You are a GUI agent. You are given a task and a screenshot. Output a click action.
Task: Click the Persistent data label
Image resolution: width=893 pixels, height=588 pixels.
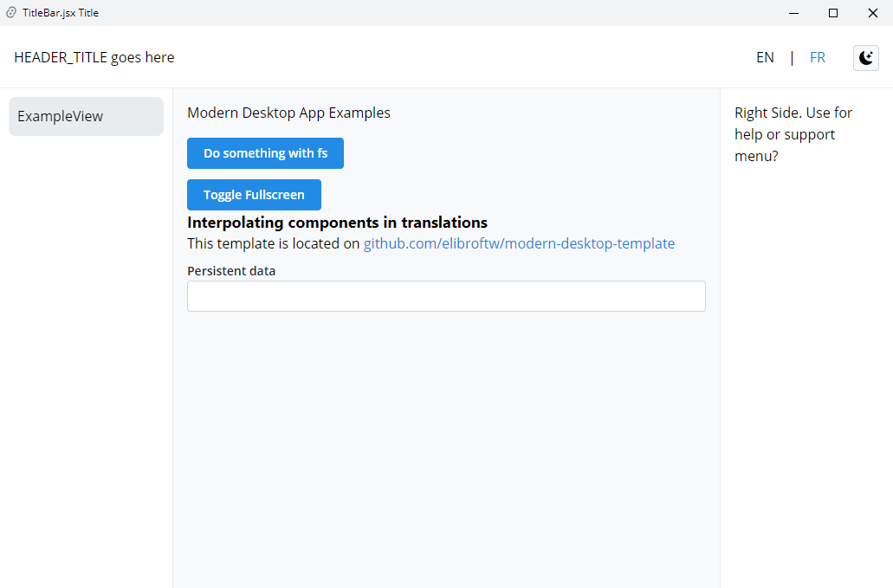pyautogui.click(x=231, y=271)
